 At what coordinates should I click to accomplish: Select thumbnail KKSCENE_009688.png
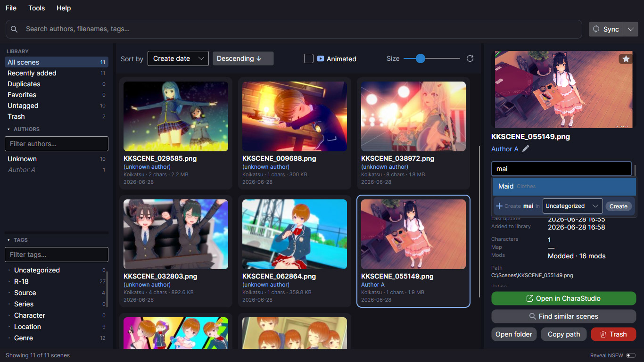tap(295, 116)
